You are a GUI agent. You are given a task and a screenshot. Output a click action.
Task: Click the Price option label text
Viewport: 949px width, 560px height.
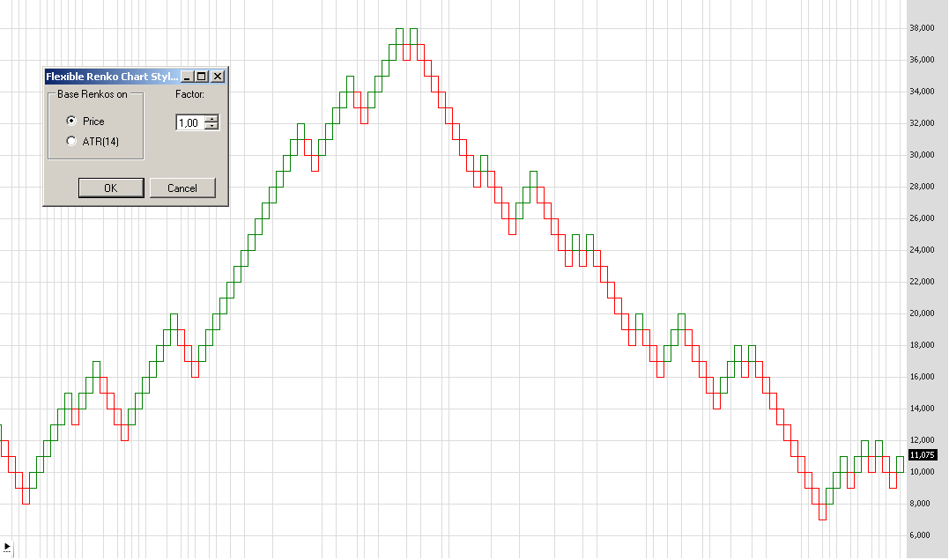93,121
